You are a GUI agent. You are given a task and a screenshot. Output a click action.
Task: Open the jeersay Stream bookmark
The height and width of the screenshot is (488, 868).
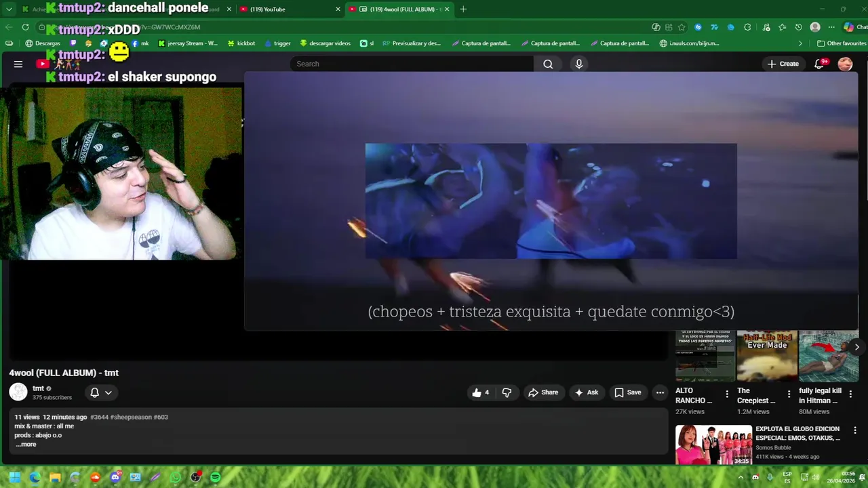pyautogui.click(x=188, y=43)
